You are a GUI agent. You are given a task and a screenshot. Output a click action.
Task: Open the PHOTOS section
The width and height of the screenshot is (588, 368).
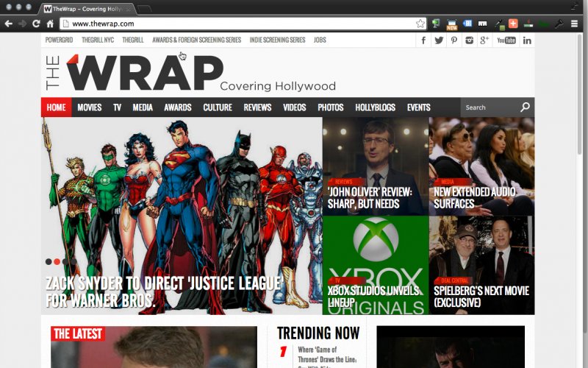pos(330,107)
